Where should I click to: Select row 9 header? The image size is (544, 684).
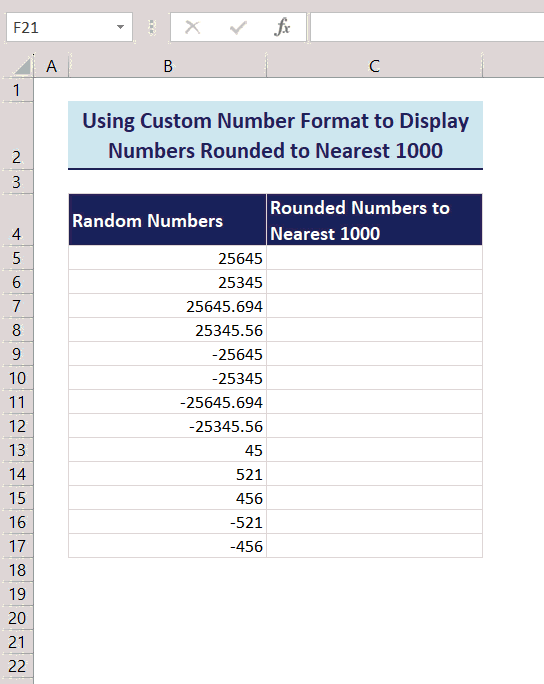click(x=17, y=354)
